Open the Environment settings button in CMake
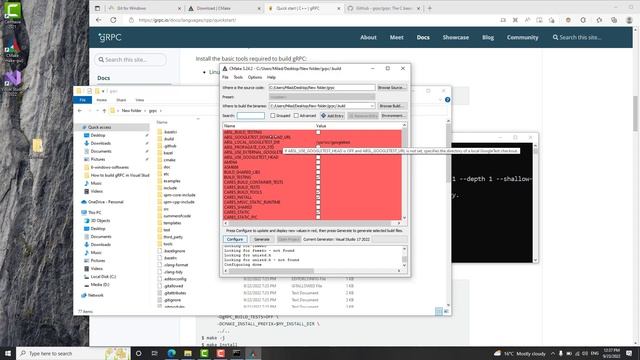Screen dimensions: 640x360 point(393,116)
